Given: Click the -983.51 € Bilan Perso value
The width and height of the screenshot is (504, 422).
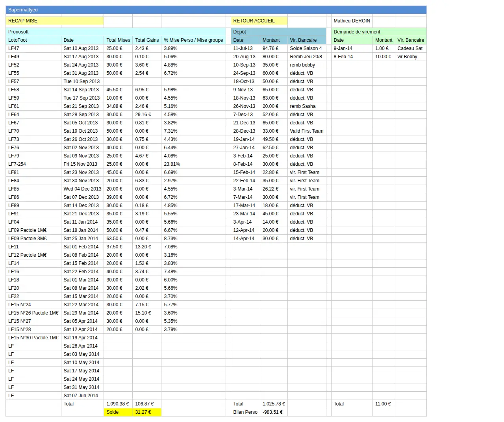Looking at the screenshot, I should pyautogui.click(x=274, y=412).
